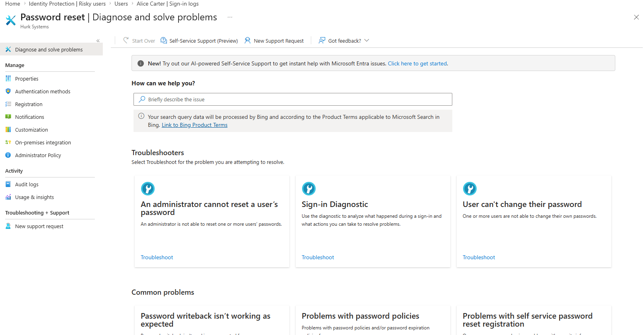Click the Self-Service Support chat icon
Screen dimensions: 644x335
tap(164, 40)
